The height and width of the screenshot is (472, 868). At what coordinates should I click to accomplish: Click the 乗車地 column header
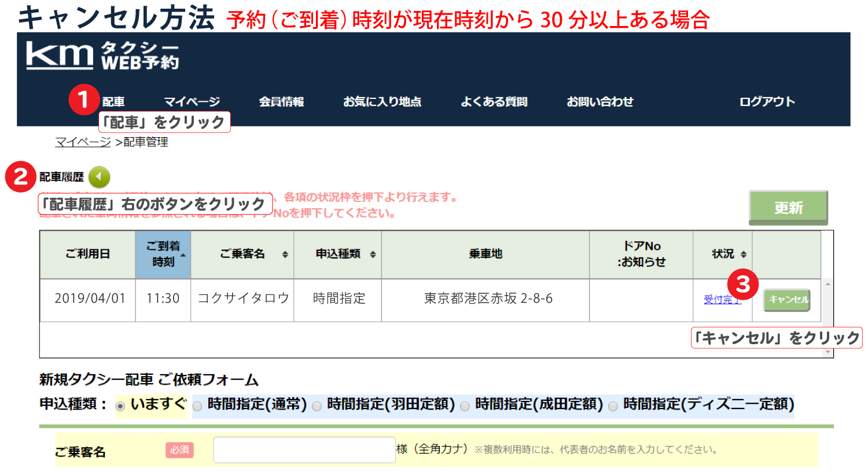(x=486, y=255)
